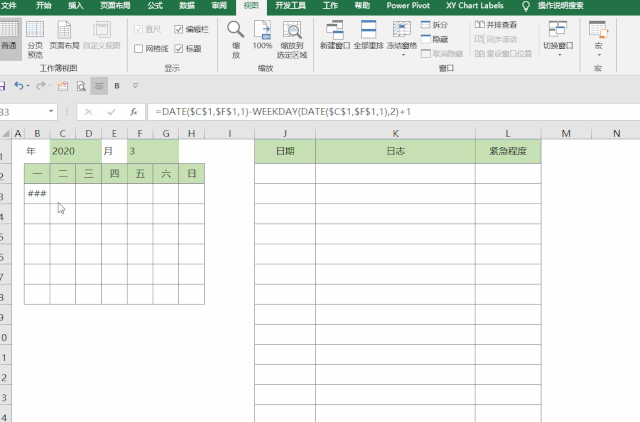Click the paste icon in quick access toolbar
The image size is (640, 422).
pyautogui.click(x=63, y=86)
